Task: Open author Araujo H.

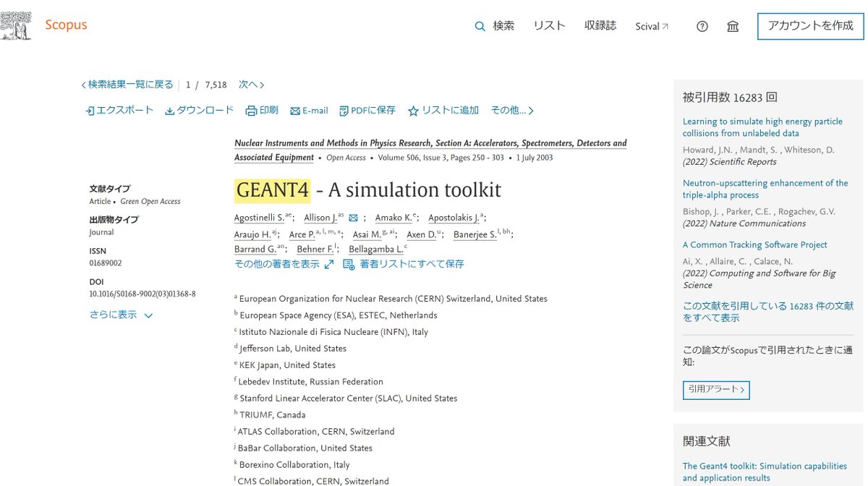Action: [252, 235]
